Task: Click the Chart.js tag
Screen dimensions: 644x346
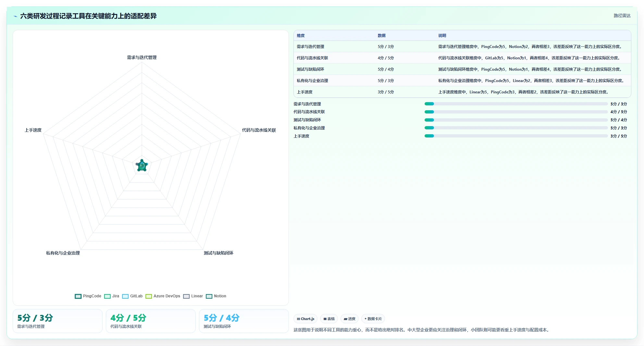Action: click(305, 319)
